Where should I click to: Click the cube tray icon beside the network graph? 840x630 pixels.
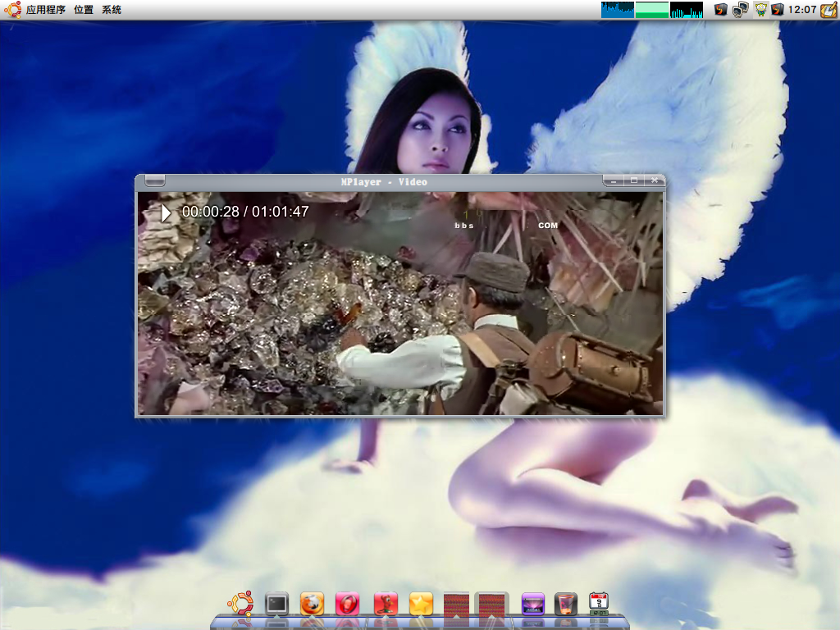[721, 10]
